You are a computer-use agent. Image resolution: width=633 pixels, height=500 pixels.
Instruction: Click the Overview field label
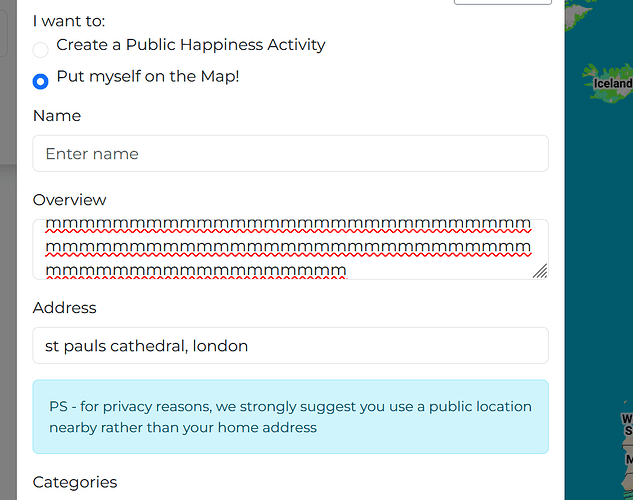pos(69,200)
